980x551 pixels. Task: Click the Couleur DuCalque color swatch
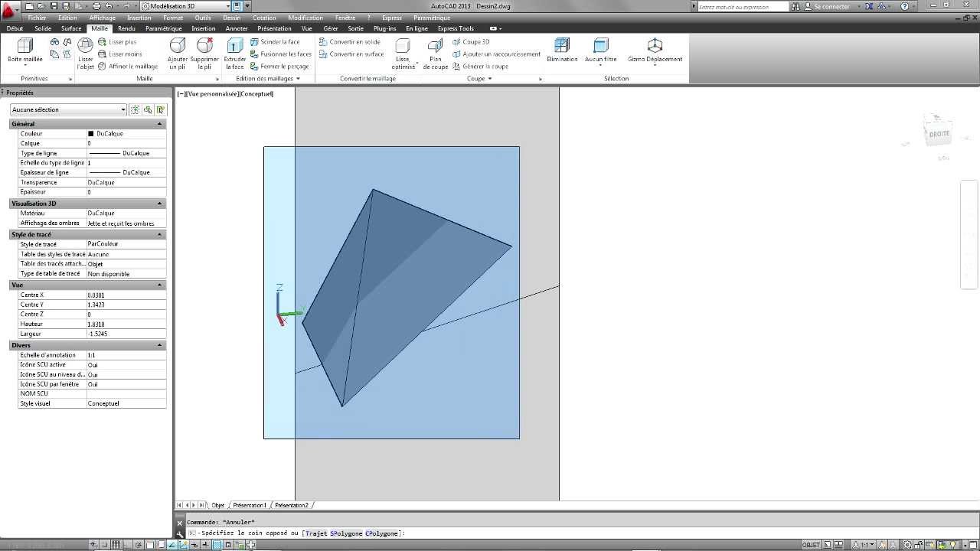91,134
